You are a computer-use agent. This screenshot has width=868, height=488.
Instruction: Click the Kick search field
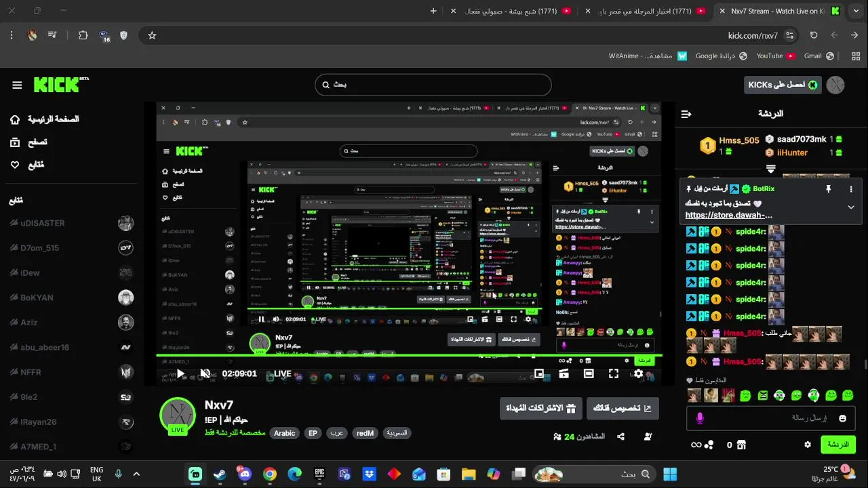[x=433, y=85]
